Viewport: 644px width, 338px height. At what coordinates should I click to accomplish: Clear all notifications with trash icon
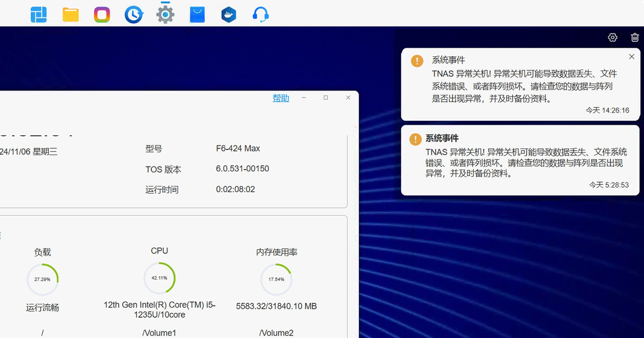(634, 37)
